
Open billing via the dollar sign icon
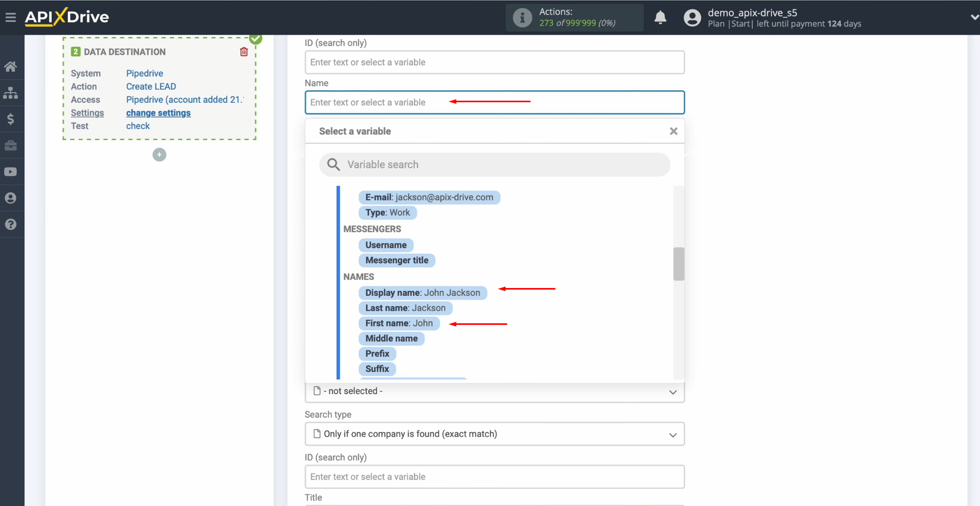click(x=11, y=119)
